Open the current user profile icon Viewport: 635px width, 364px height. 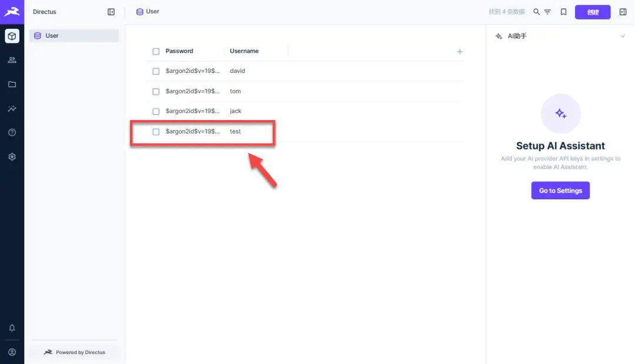(12, 352)
